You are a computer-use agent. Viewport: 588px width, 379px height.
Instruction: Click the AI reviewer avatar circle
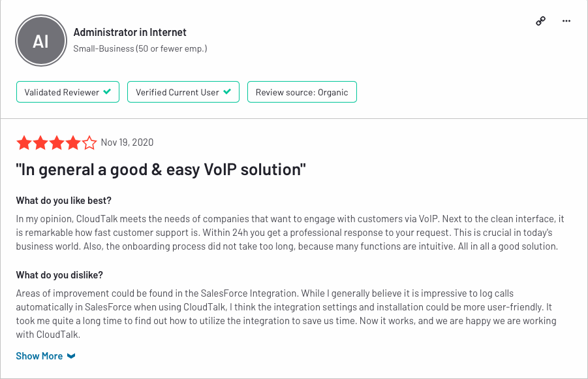[x=41, y=41]
